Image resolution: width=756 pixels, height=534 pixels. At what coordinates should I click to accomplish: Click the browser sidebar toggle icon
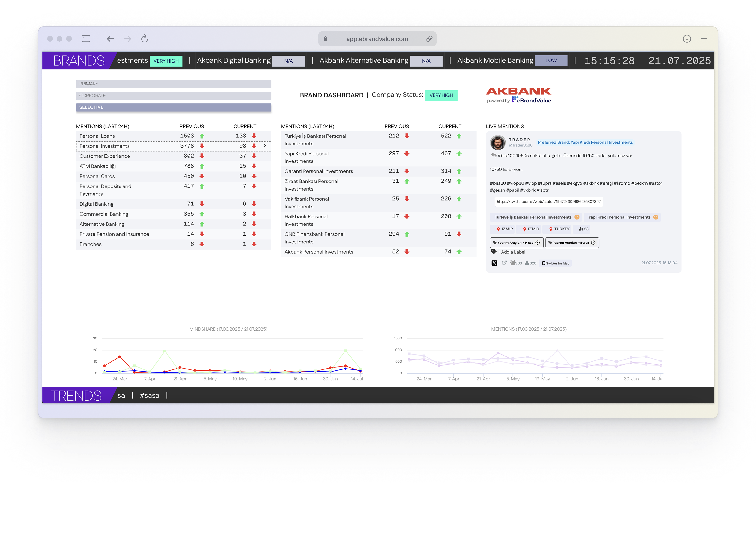[86, 39]
